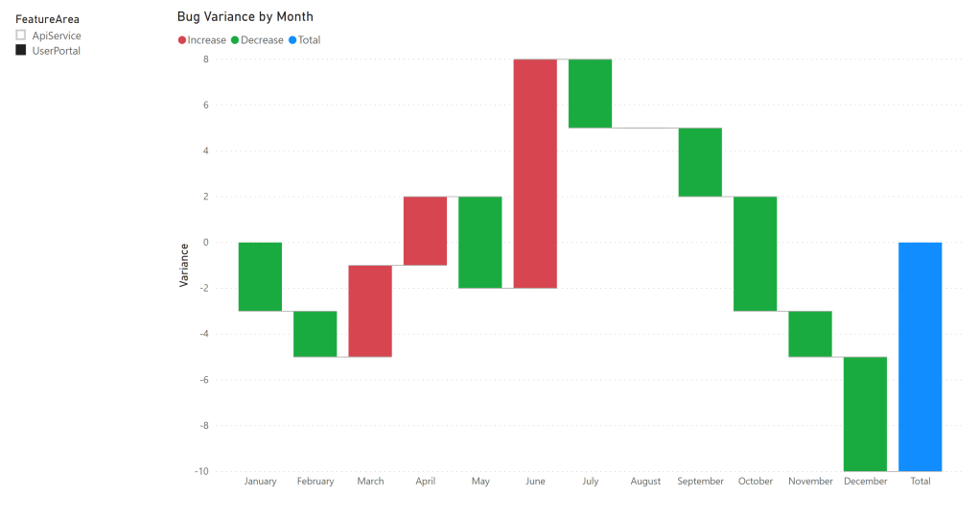The height and width of the screenshot is (520, 980).
Task: Click the FeatureArea slicer header
Action: pyautogui.click(x=47, y=19)
